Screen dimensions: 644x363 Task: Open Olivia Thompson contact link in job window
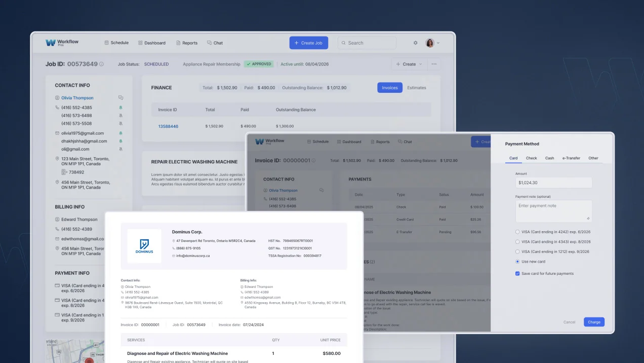pos(77,98)
